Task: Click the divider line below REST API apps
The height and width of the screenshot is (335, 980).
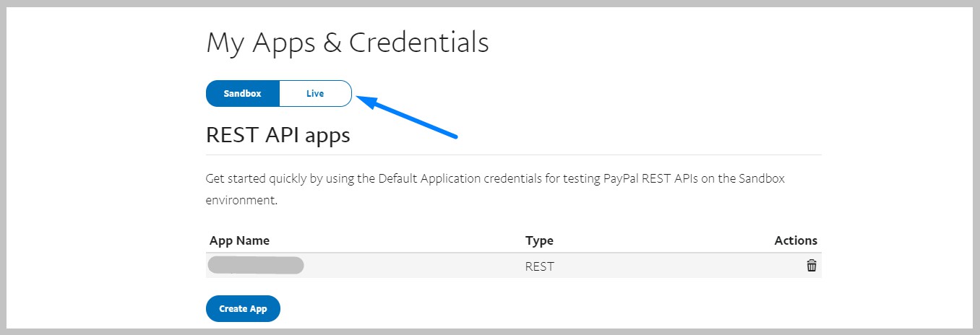Action: [513, 155]
